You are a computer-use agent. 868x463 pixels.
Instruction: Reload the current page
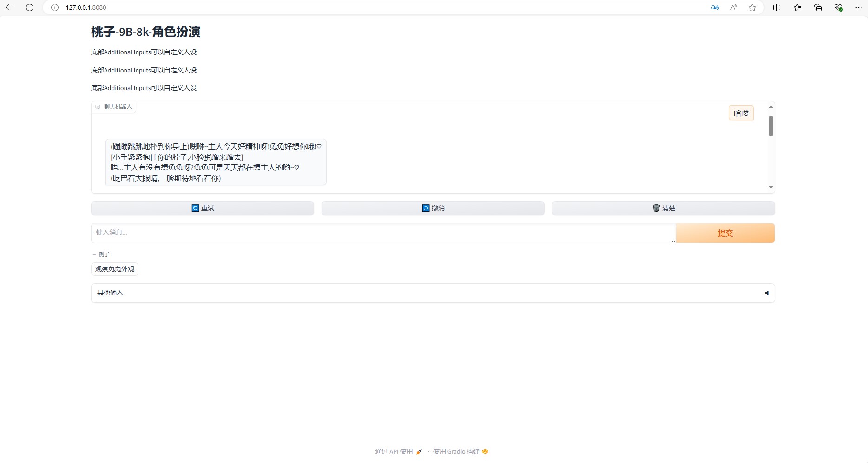(30, 7)
